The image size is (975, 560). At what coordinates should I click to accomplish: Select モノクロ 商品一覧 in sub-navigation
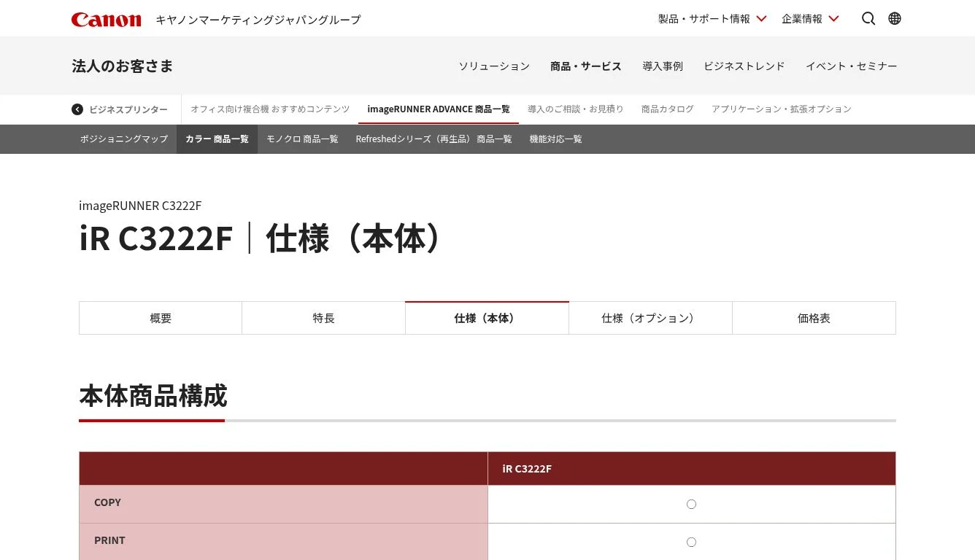(x=302, y=139)
